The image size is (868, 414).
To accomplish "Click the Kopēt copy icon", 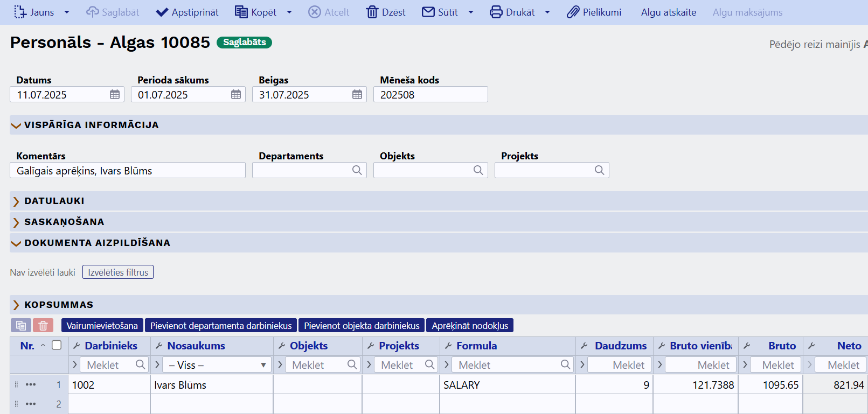I will (x=241, y=12).
